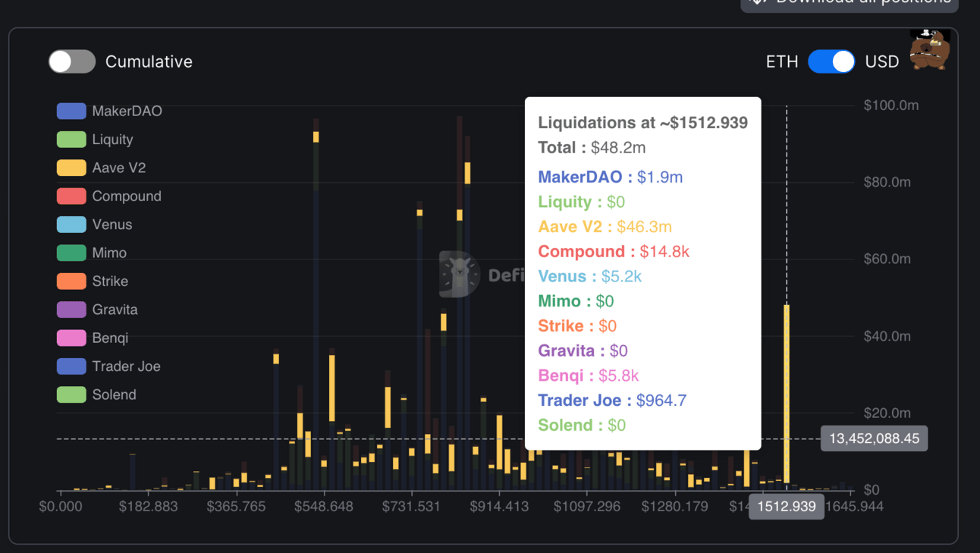Click the 13,452,088.45 crosshair value label
This screenshot has height=553, width=980.
[x=874, y=438]
